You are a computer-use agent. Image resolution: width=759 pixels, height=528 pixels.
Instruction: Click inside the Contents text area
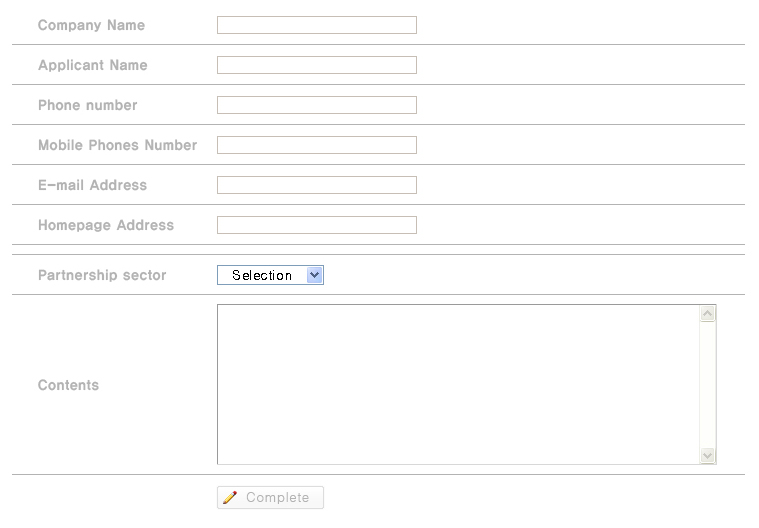point(458,384)
